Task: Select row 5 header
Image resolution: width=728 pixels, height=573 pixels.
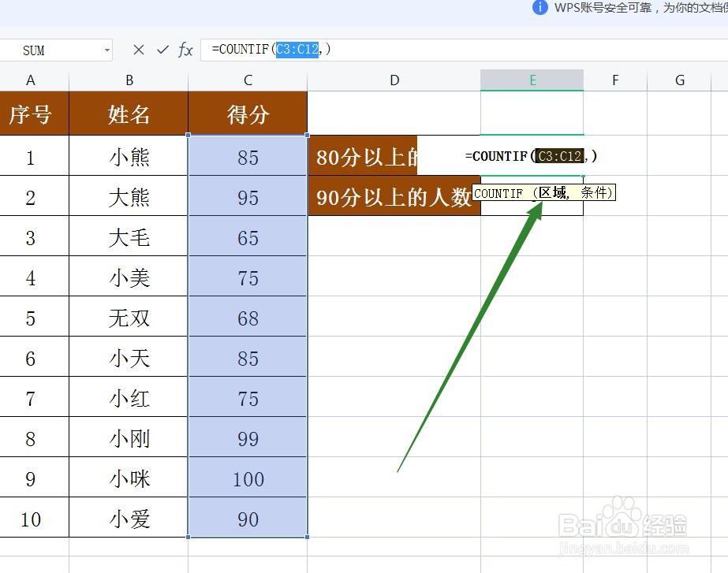Action: pos(32,318)
